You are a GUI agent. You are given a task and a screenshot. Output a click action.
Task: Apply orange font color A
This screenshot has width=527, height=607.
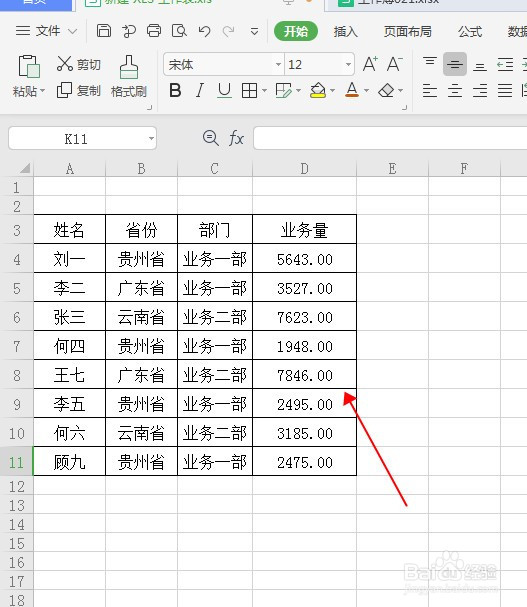352,90
